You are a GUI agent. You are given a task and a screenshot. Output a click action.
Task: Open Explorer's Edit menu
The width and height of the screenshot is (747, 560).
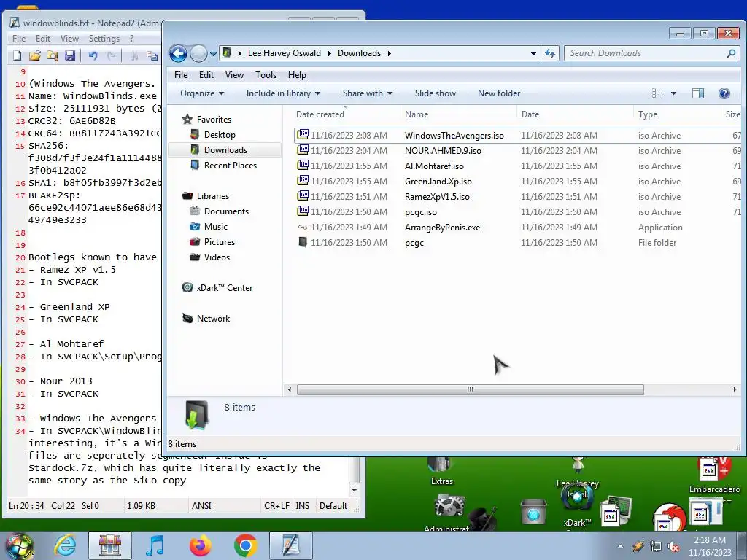(206, 75)
